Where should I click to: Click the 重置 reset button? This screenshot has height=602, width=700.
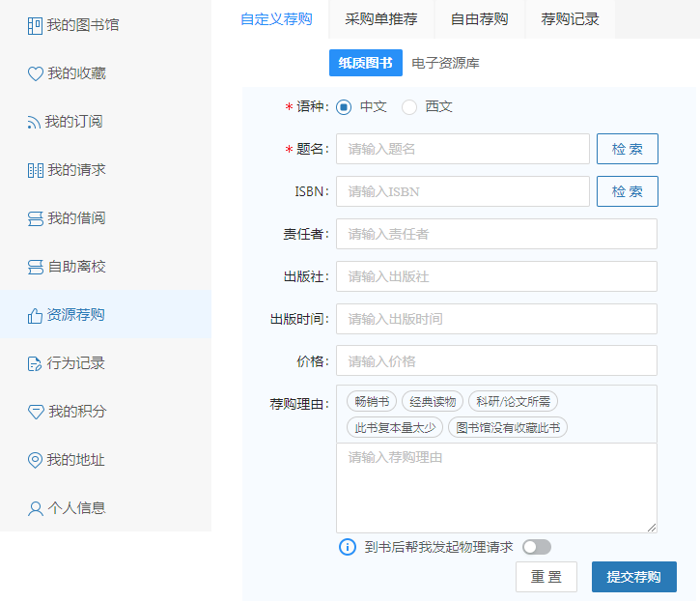(546, 577)
